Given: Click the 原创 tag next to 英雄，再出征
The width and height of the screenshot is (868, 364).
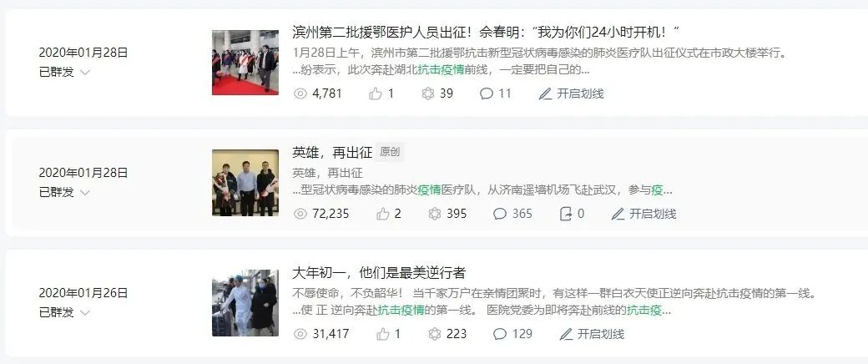Looking at the screenshot, I should coord(390,152).
